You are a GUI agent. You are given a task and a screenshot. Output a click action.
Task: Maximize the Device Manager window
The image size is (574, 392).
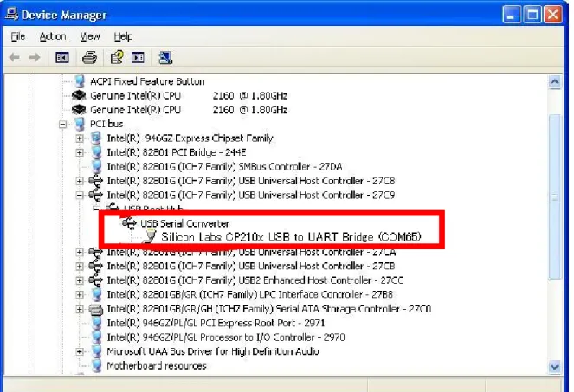(532, 15)
